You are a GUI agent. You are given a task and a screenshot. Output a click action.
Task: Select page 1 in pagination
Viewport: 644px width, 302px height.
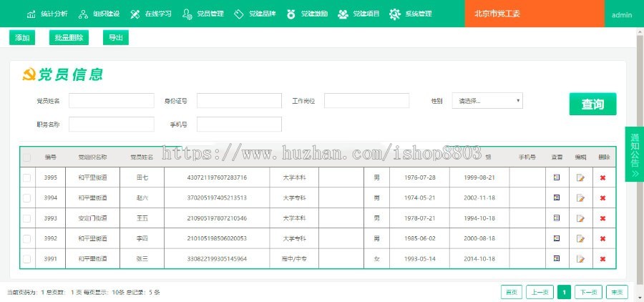(x=565, y=292)
